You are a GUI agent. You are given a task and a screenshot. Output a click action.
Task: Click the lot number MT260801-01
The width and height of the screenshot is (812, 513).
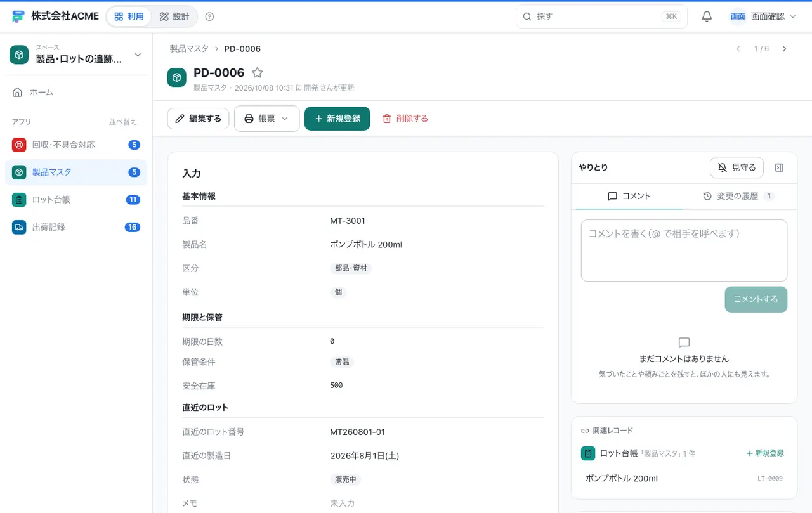pos(358,432)
